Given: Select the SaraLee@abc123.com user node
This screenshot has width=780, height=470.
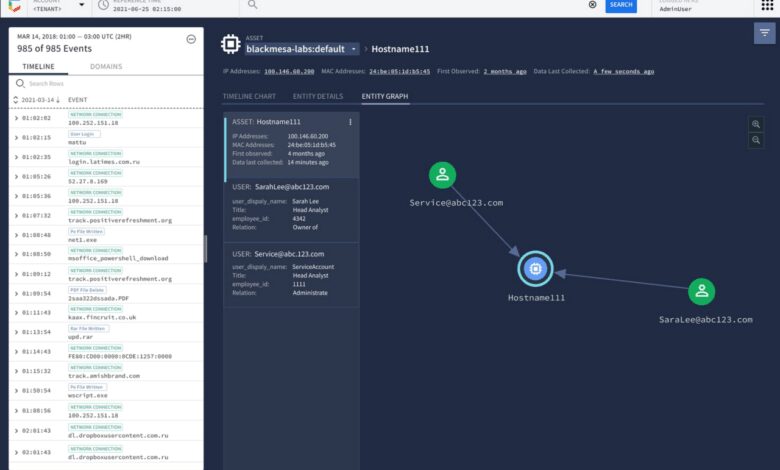Looking at the screenshot, I should tap(701, 291).
